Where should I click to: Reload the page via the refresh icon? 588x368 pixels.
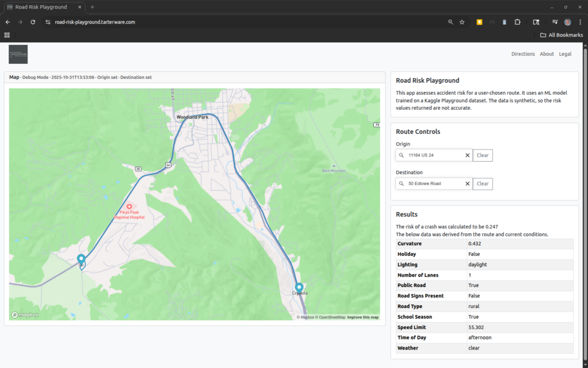[33, 22]
